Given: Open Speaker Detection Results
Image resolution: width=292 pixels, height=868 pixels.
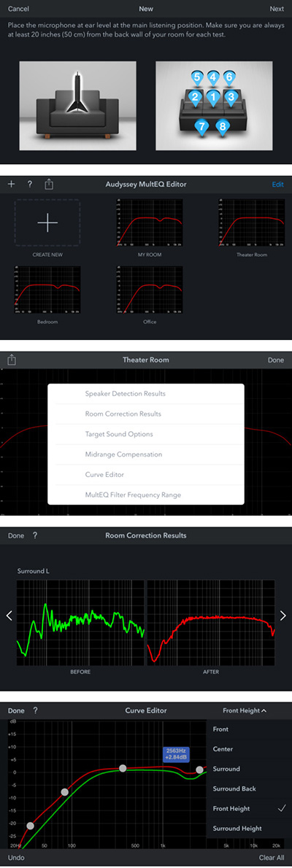Looking at the screenshot, I should click(146, 394).
